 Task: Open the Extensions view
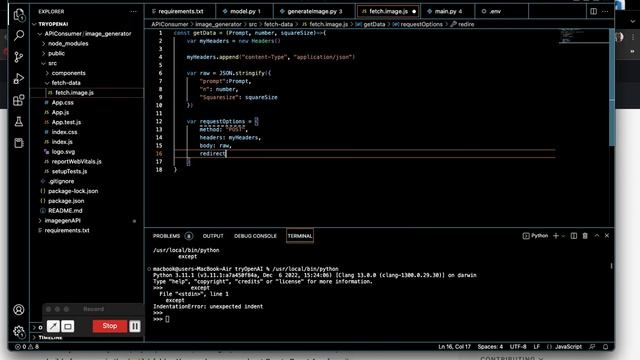pyautogui.click(x=19, y=100)
